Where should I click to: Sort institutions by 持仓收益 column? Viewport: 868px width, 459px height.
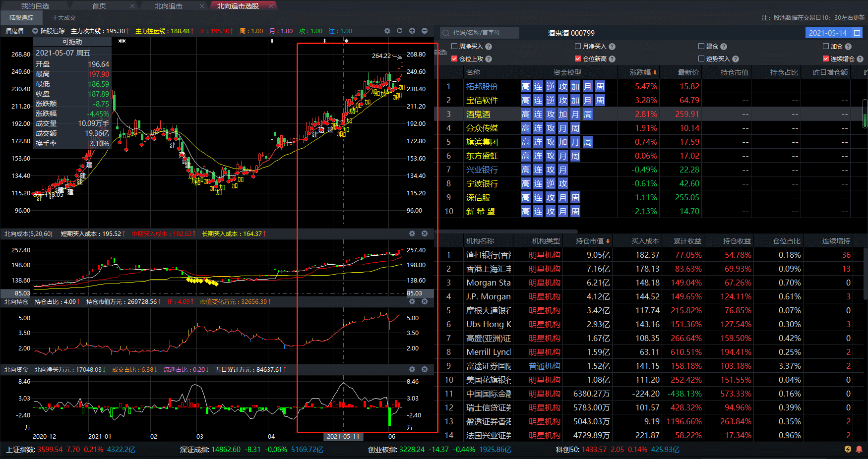(x=737, y=241)
